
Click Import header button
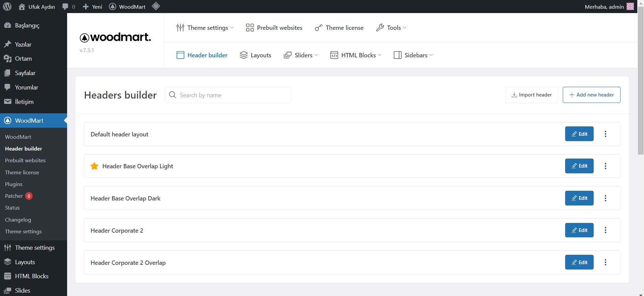(532, 95)
